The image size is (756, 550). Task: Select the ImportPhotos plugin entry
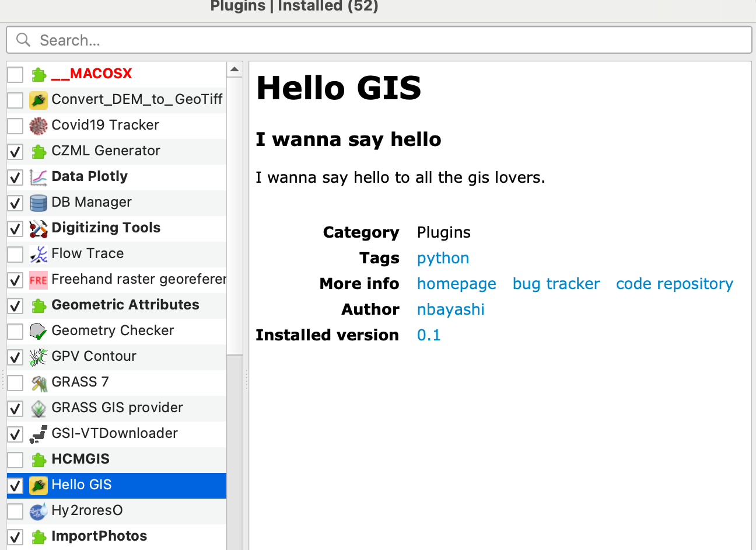(99, 536)
